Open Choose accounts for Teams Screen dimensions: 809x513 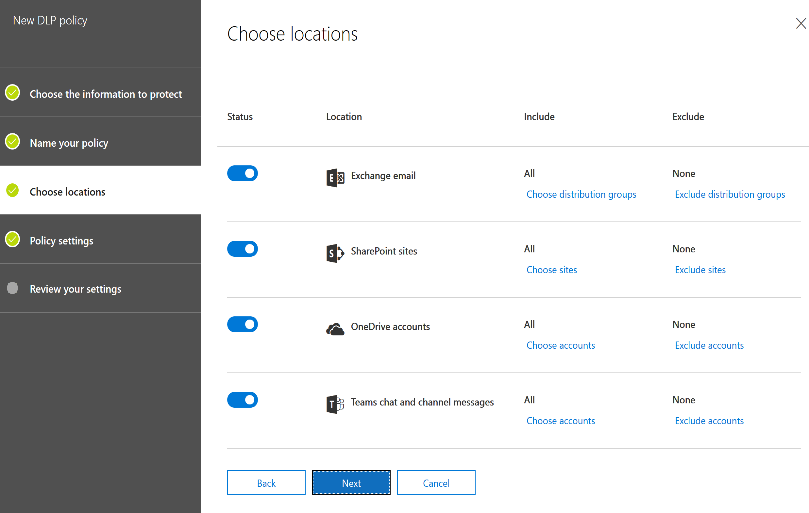click(561, 421)
